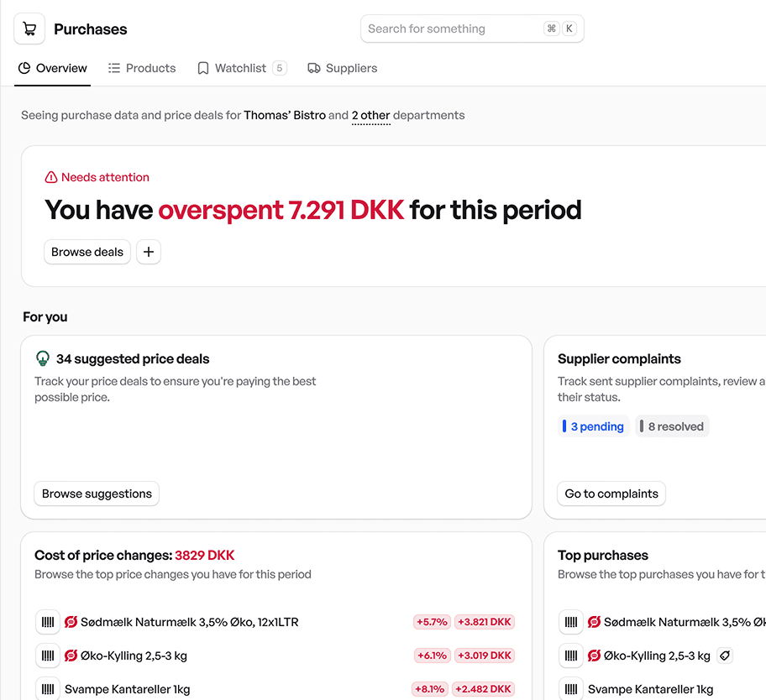Filter by 8 resolved complaints
Viewport: 766px width, 700px height.
pyautogui.click(x=672, y=426)
